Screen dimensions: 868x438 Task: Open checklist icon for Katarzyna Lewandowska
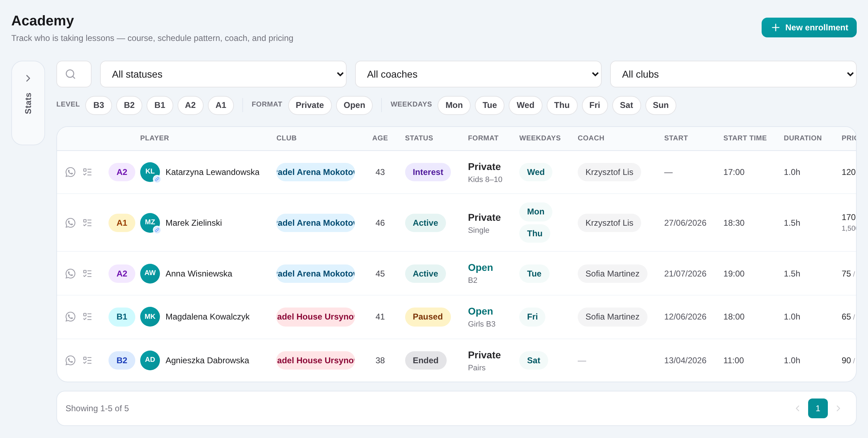tap(87, 172)
